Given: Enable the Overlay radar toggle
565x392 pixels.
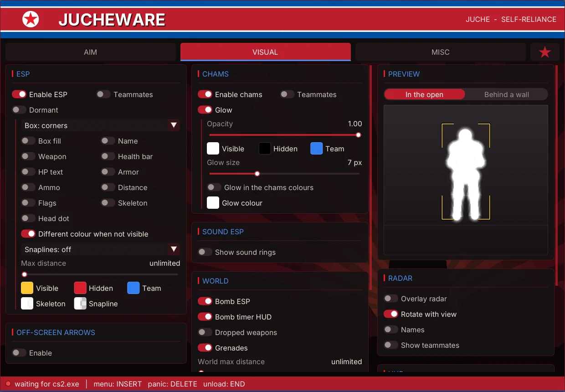Looking at the screenshot, I should pyautogui.click(x=391, y=299).
